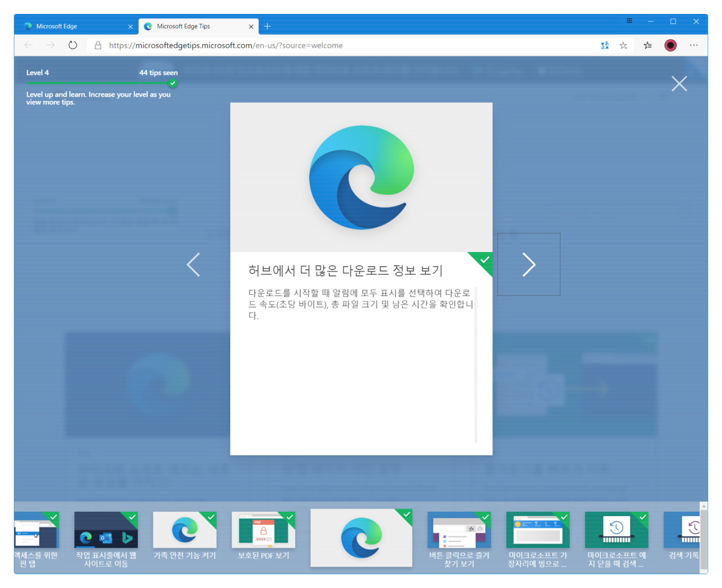The image size is (722, 588).
Task: Close the Microsoft Edge Tips tab
Action: [251, 26]
